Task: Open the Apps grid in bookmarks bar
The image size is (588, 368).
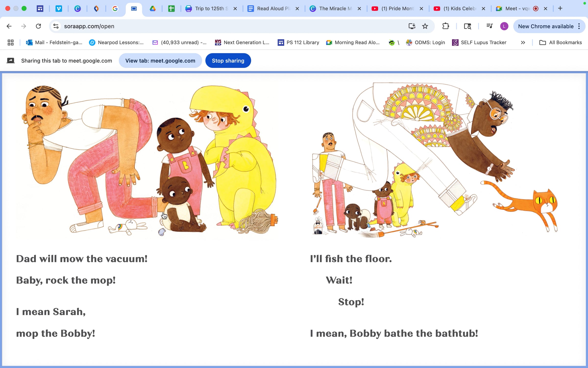Action: (x=11, y=42)
